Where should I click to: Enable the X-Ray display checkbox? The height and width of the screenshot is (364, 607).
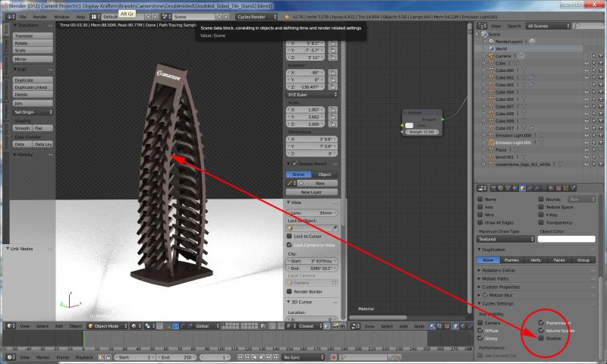pyautogui.click(x=541, y=215)
